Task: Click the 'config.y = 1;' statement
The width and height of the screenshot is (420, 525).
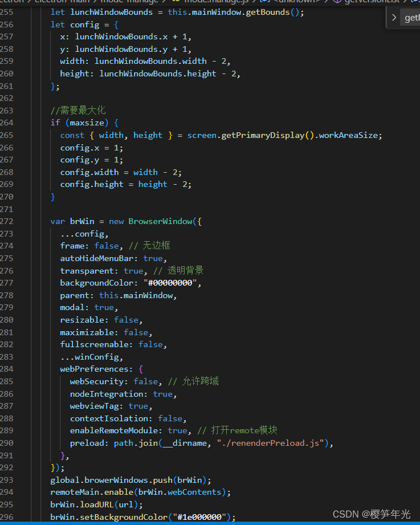Action: pyautogui.click(x=91, y=160)
